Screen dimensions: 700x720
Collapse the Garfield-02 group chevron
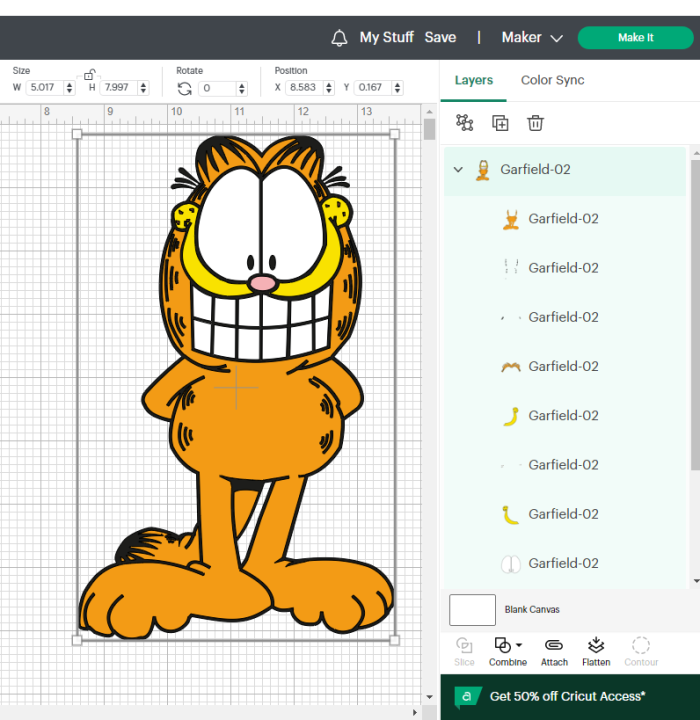tap(458, 169)
